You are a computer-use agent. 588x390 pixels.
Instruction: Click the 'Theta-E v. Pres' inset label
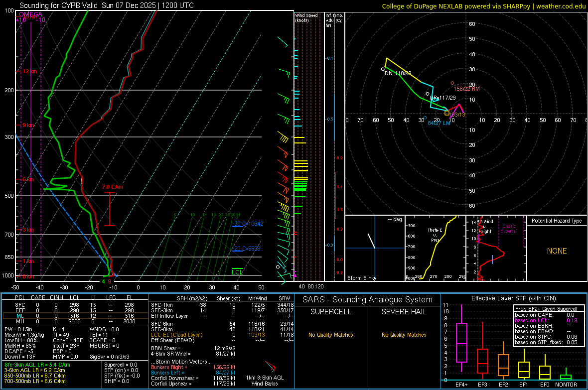click(435, 235)
